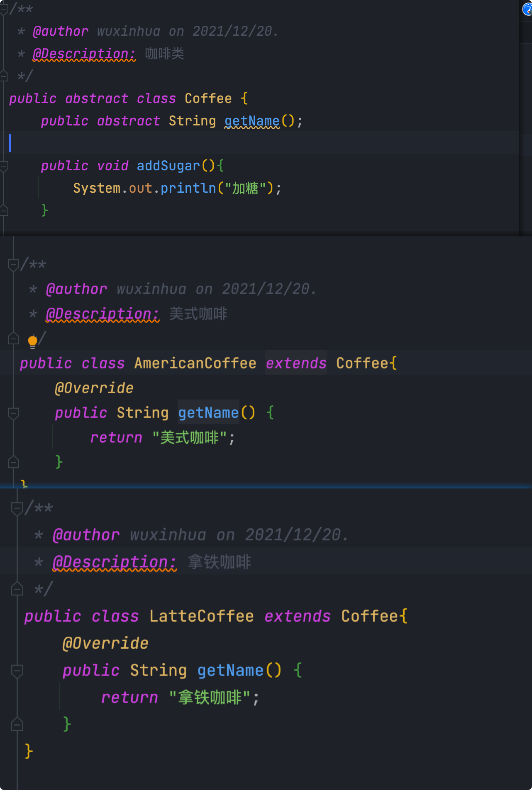Collapse the addSugar method fold marker
The width and height of the screenshot is (532, 790).
click(x=4, y=166)
